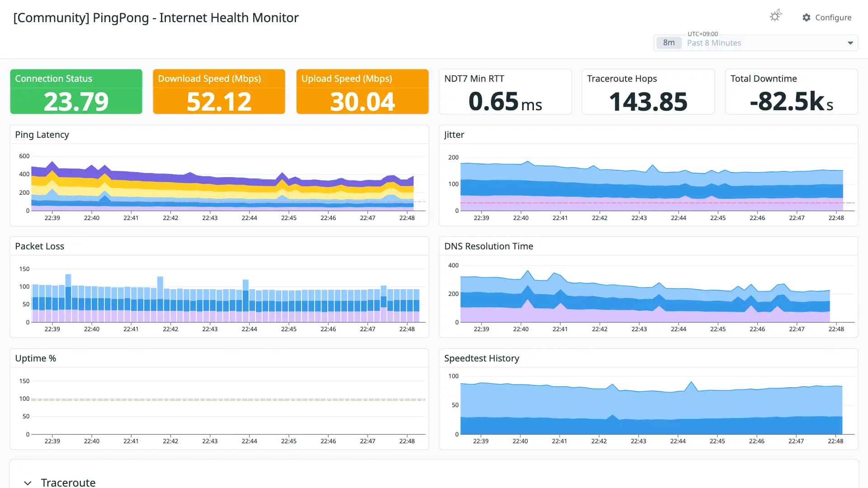Click the Jitter graph title

pos(454,135)
